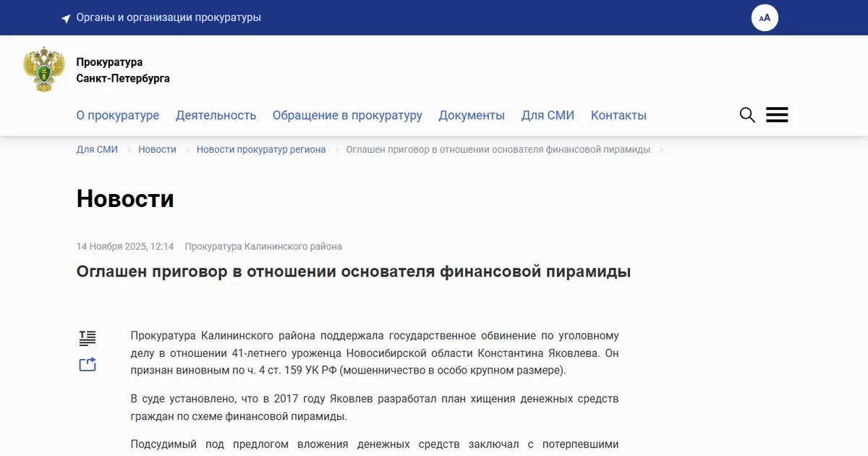Click the share icon beside the article
868x456 pixels.
[88, 364]
